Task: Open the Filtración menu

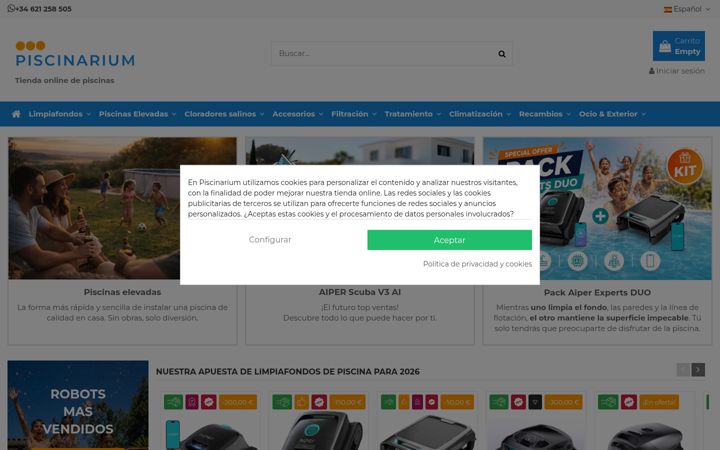Action: click(x=350, y=114)
